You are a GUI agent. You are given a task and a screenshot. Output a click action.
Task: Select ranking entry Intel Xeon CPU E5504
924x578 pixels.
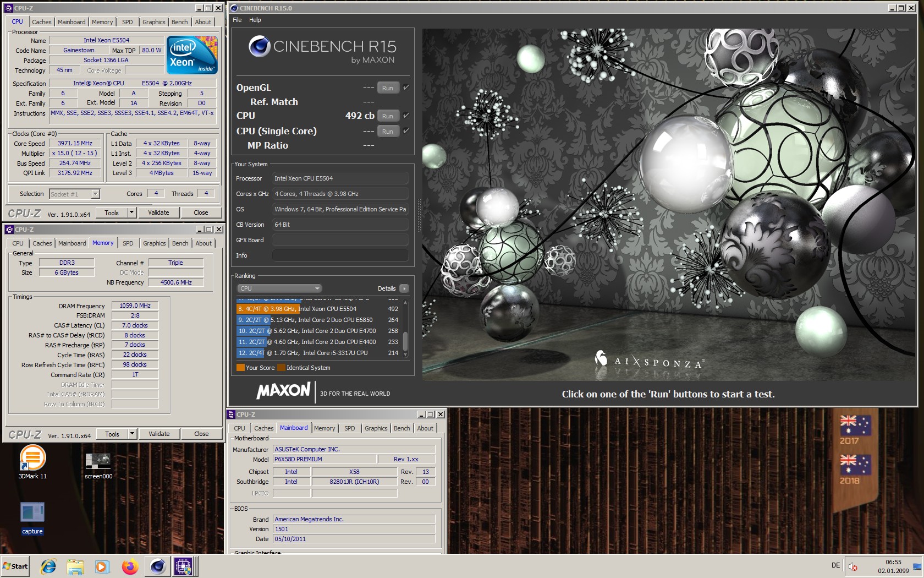318,309
